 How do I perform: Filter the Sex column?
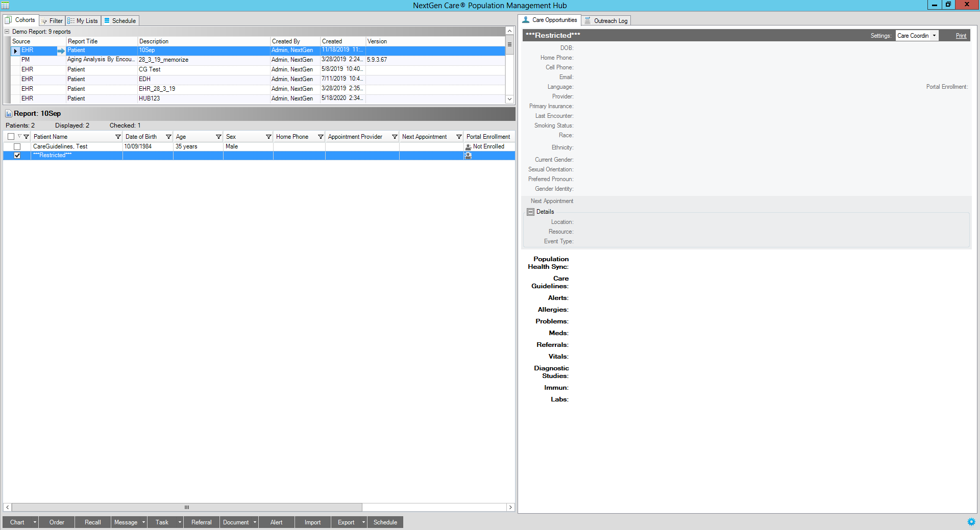(x=268, y=137)
